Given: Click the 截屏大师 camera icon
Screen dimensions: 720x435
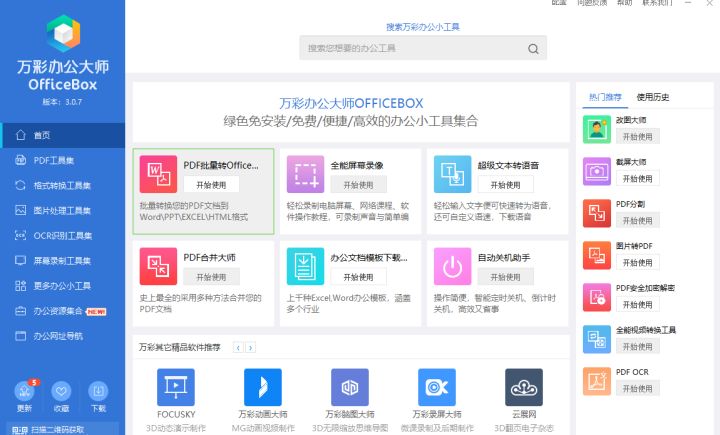Looking at the screenshot, I should [596, 171].
